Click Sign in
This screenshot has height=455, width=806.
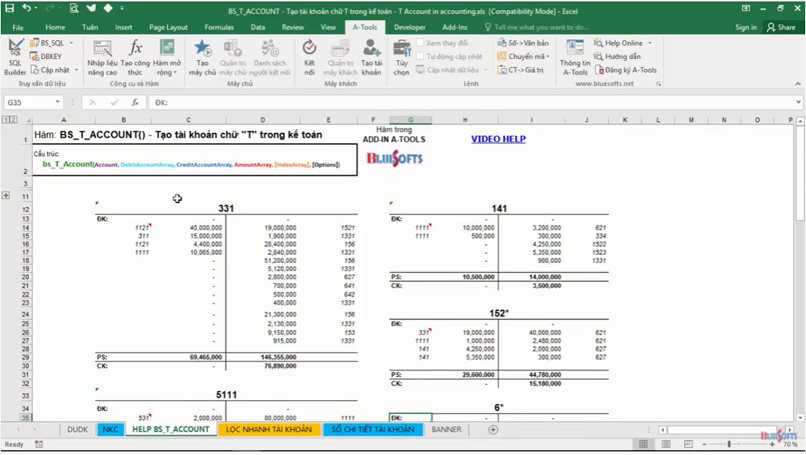(746, 27)
